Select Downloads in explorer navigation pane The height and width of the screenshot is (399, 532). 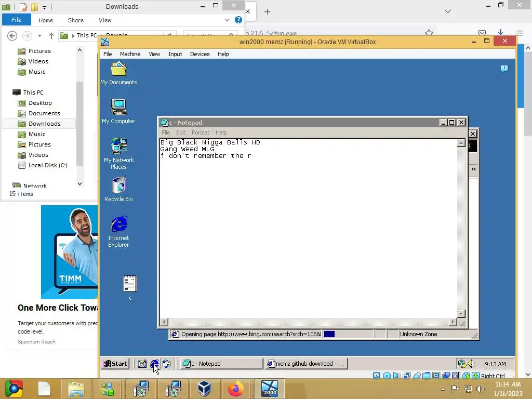[x=39, y=124]
